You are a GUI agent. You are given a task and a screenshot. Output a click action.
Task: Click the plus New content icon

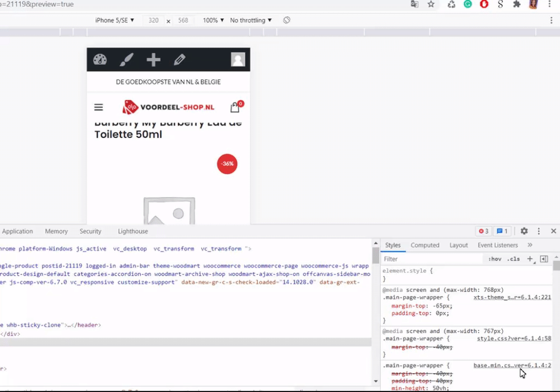[153, 59]
